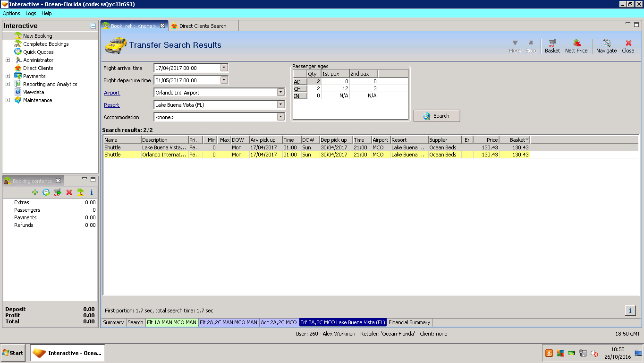Open the Flight arrival time dropdown
Viewport: 644px width, 363px height.
tap(224, 68)
